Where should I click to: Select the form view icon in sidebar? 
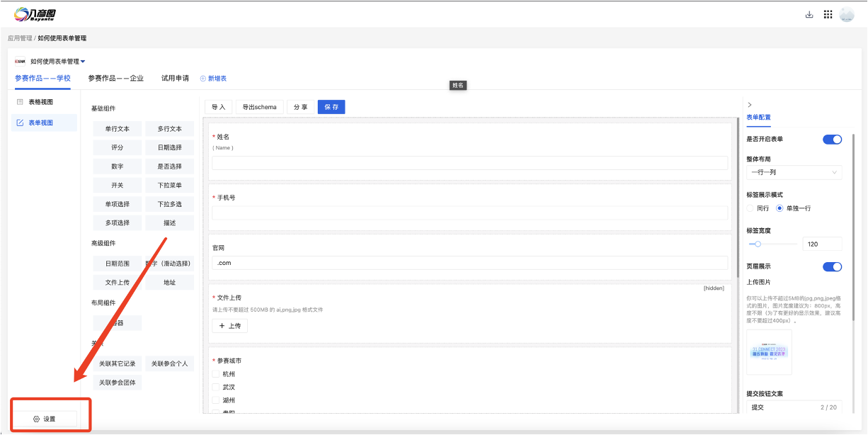point(21,123)
